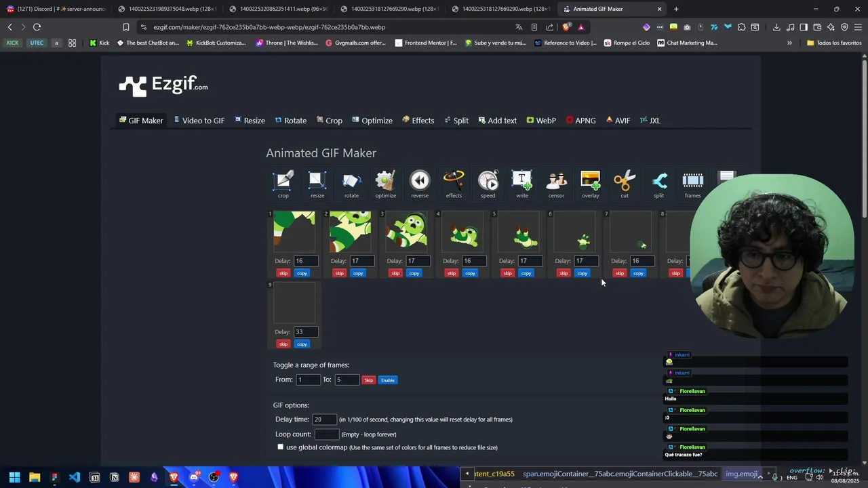Click the Ezgif.com logo
Image resolution: width=868 pixels, height=488 pixels.
[x=163, y=85]
